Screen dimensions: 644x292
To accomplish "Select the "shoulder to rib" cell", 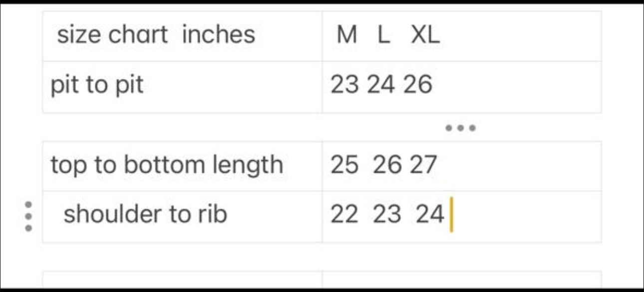I will pos(182,215).
